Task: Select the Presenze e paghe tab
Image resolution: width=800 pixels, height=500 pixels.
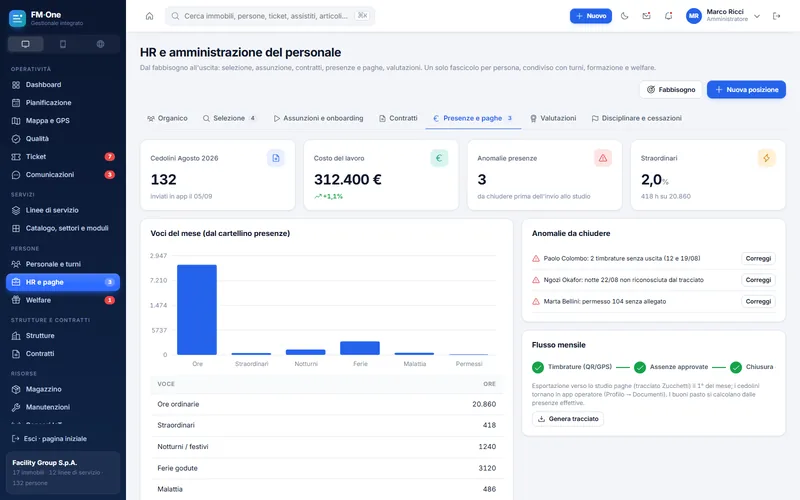Action: 473,118
